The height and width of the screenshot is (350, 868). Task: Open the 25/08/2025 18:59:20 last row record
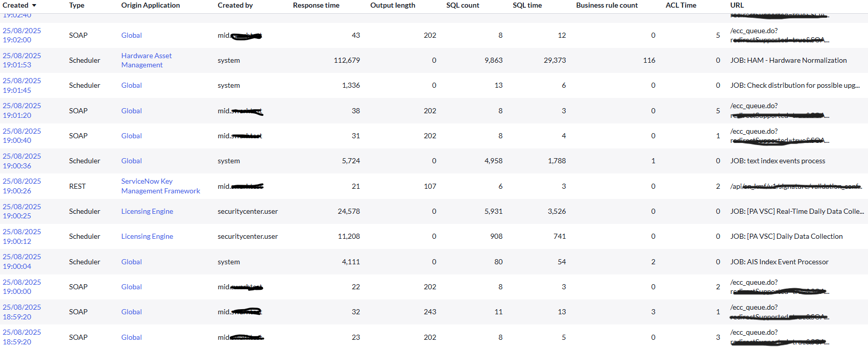pyautogui.click(x=22, y=337)
